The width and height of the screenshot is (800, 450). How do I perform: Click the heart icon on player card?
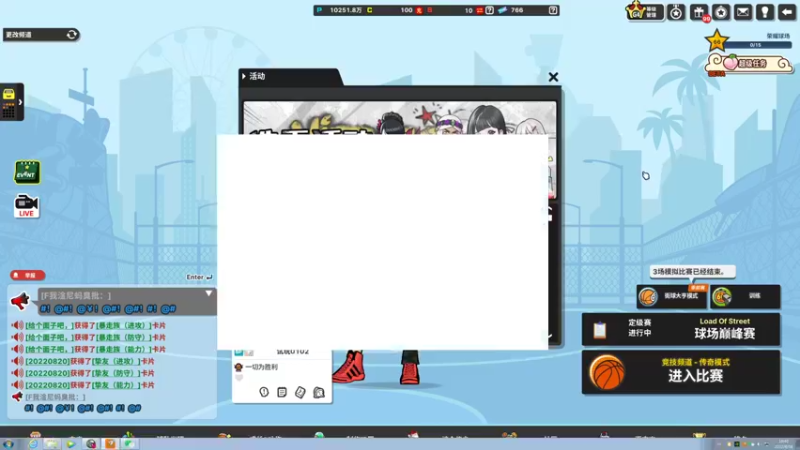pyautogui.click(x=239, y=378)
